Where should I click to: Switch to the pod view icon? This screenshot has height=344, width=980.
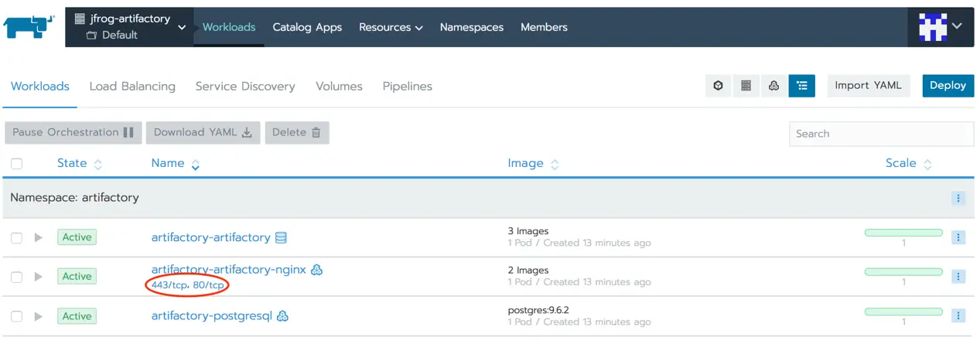click(x=719, y=86)
